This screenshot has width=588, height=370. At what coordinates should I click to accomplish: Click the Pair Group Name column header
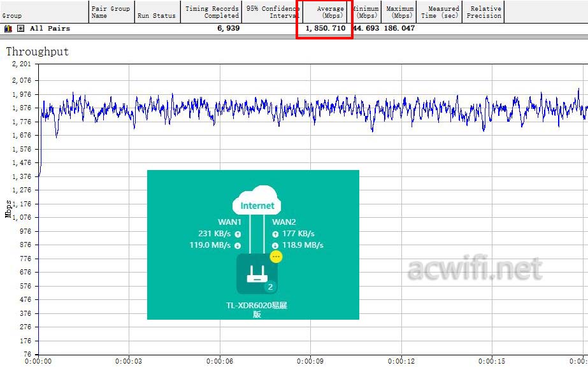[x=111, y=12]
